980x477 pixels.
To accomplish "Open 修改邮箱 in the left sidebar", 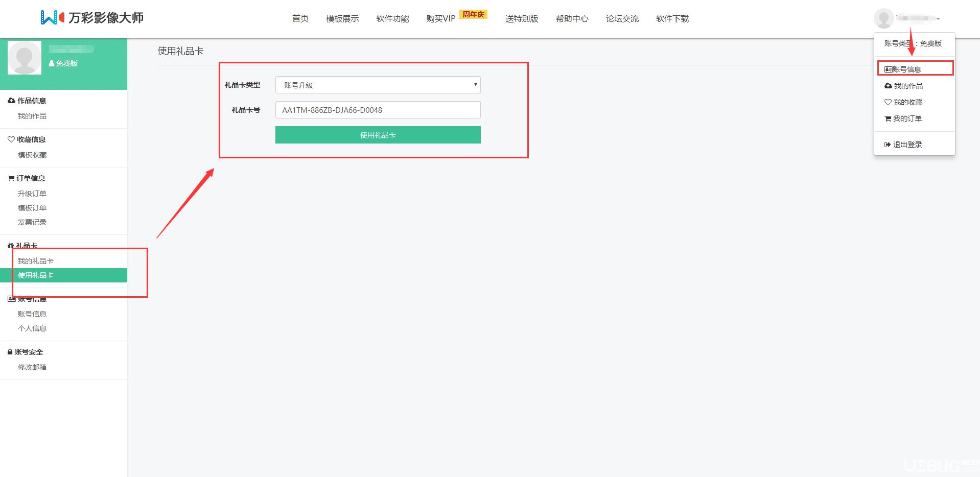I will point(32,367).
